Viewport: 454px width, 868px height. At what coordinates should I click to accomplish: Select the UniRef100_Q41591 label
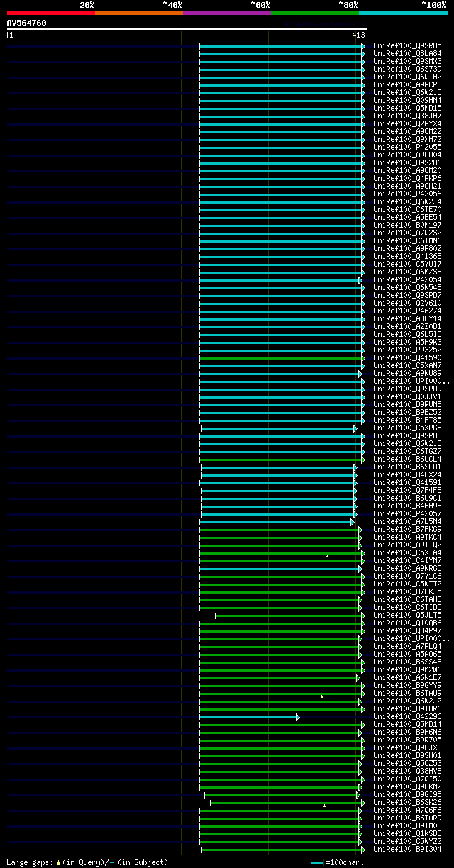click(407, 482)
